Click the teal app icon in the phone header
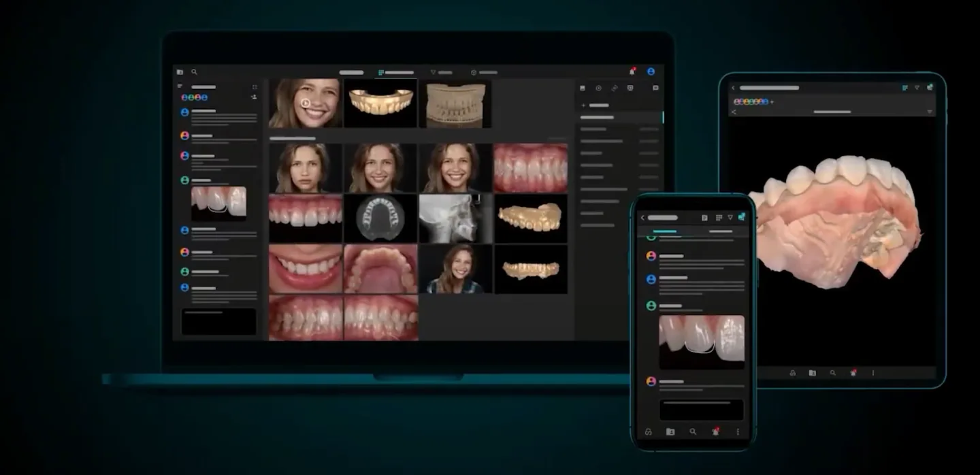Viewport: 980px width, 475px height. coord(742,217)
